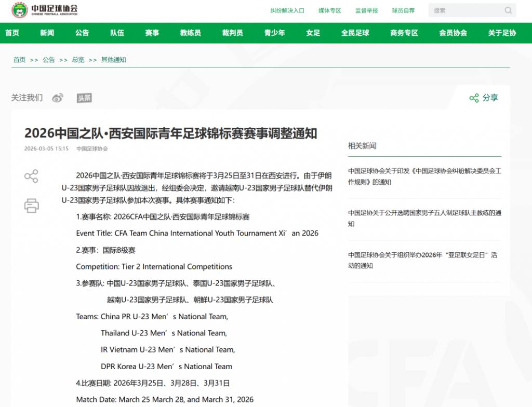This screenshot has width=532, height=407.
Task: Type in the 搜索 search field
Action: pos(465,10)
